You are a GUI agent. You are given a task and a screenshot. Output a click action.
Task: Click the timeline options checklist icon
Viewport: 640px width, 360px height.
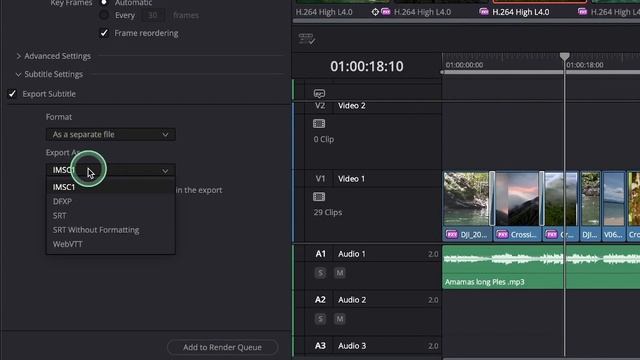pyautogui.click(x=307, y=39)
